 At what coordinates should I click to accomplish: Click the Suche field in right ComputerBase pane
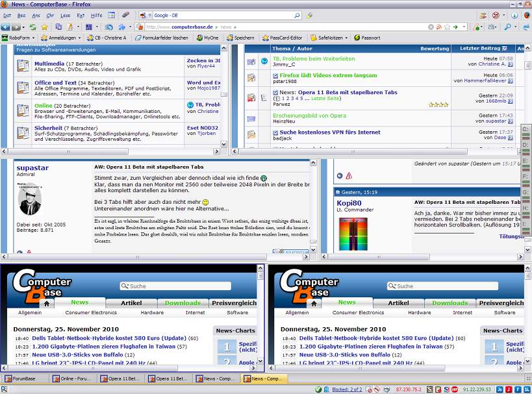tap(442, 286)
